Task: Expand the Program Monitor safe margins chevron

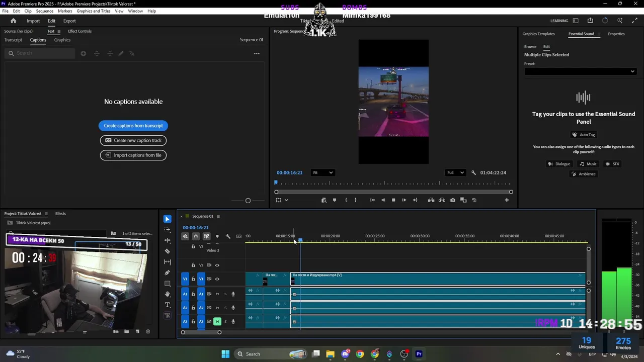Action: point(286,200)
